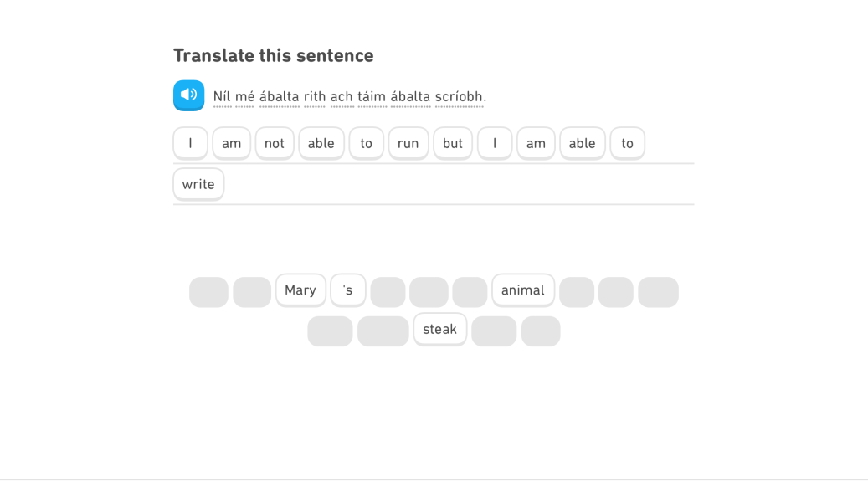Show hint for the Irish word 'Níl'
This screenshot has width=868, height=482.
tap(222, 96)
